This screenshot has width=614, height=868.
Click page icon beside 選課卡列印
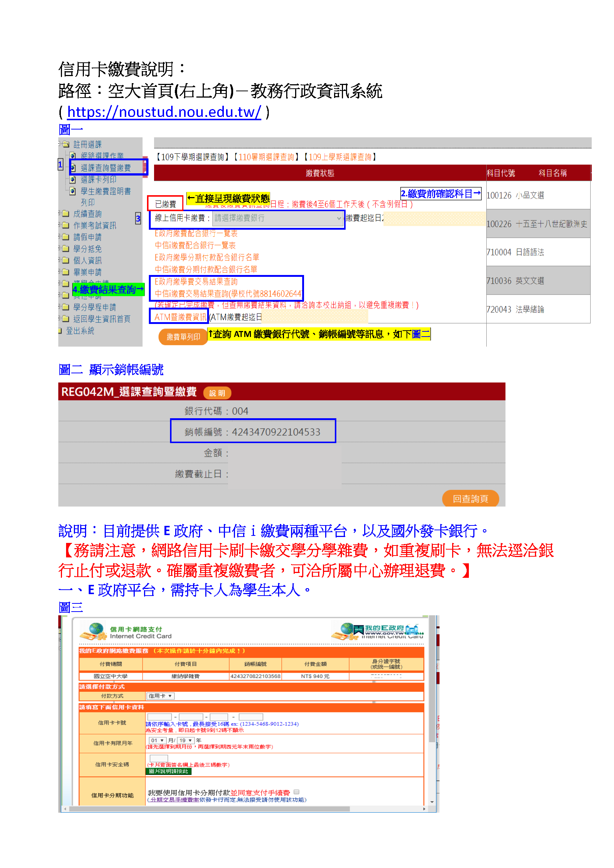click(73, 179)
